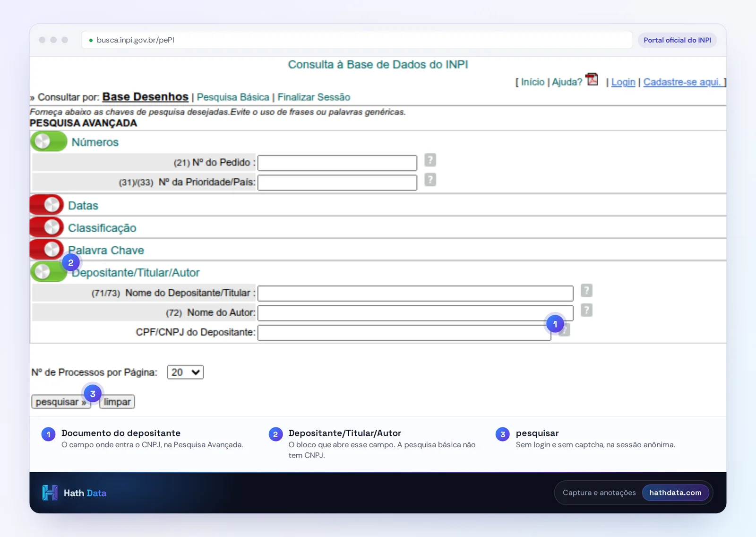Open the PDF help icon next to Ajuda
This screenshot has width=756, height=537.
click(592, 79)
